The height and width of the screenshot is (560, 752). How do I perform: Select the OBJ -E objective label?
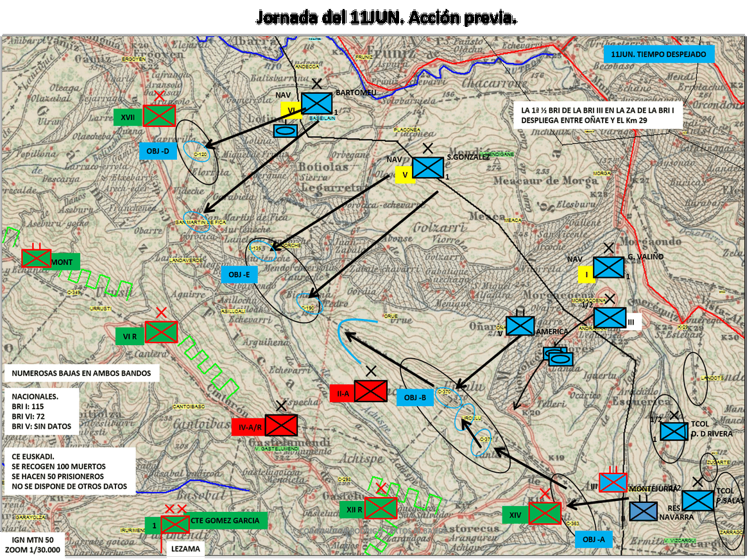click(x=239, y=275)
